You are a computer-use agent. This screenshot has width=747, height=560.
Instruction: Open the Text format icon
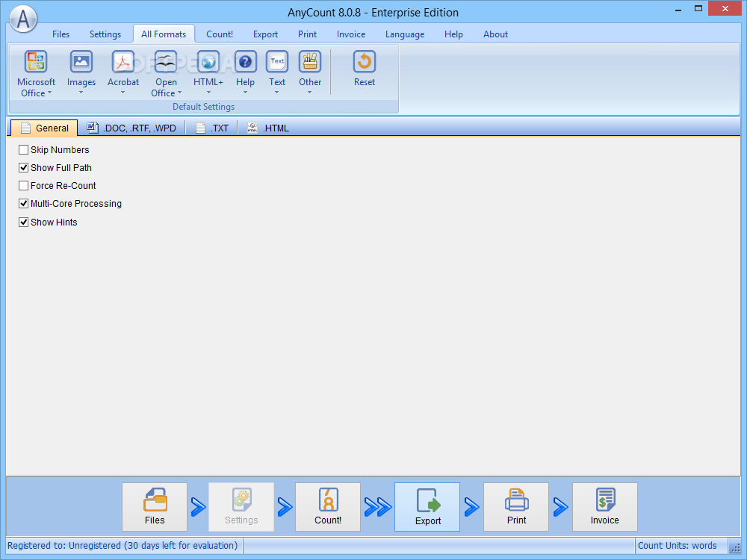tap(277, 62)
